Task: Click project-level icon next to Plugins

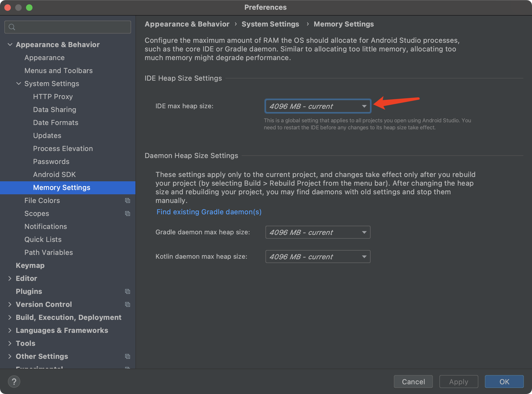Action: click(x=128, y=291)
